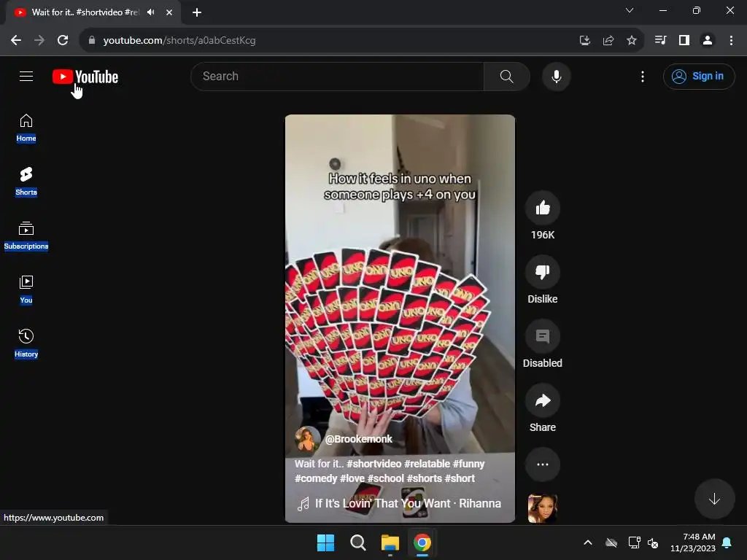The height and width of the screenshot is (560, 747).
Task: Bookmark this tab with the star
Action: pyautogui.click(x=631, y=41)
